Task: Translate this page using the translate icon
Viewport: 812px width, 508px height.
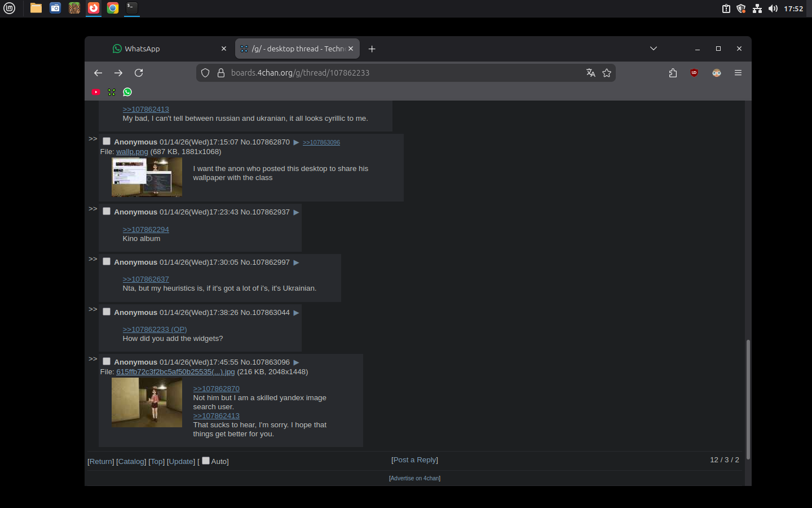Action: 591,73
